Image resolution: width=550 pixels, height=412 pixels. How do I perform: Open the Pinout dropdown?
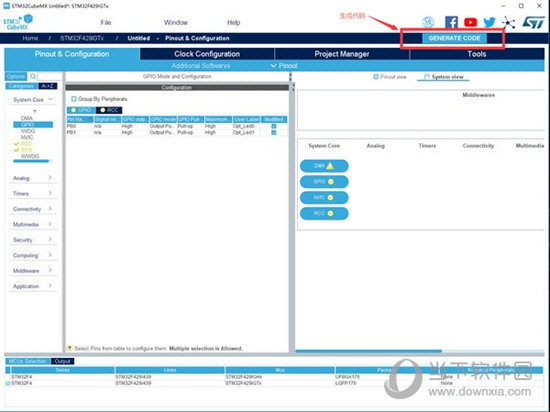[x=284, y=66]
